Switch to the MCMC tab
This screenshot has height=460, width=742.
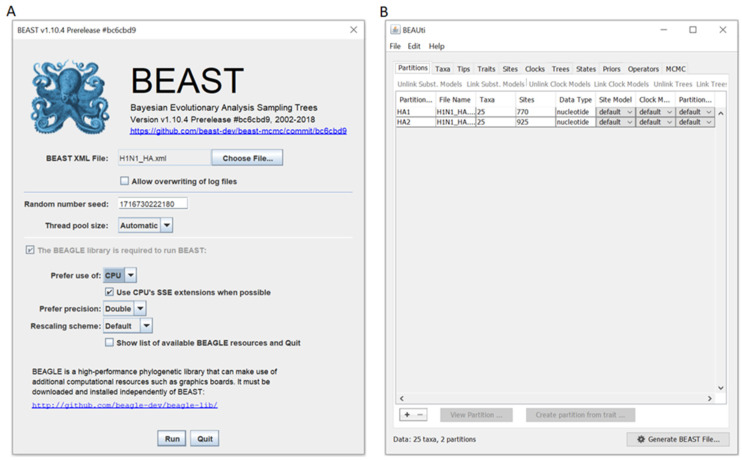pos(675,69)
